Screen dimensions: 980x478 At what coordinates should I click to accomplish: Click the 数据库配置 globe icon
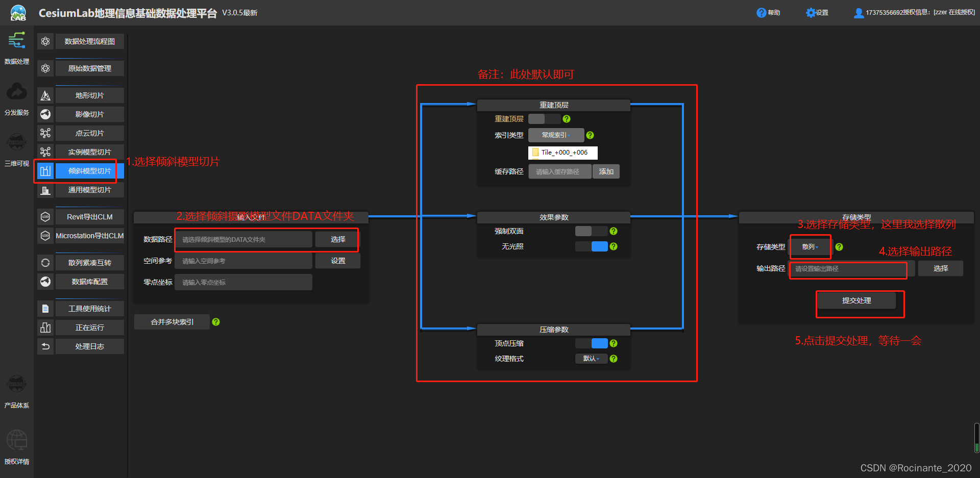coord(45,282)
